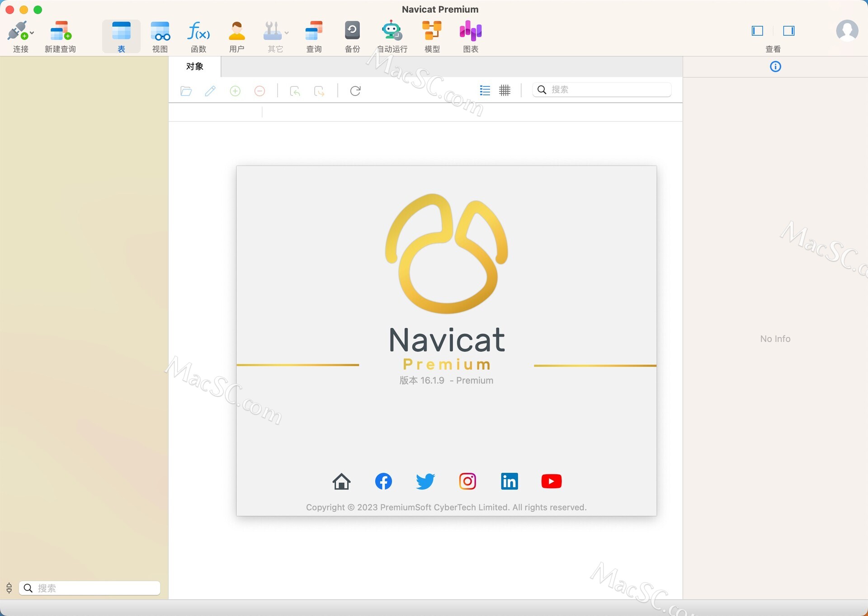Click the version 16.1.9 Premium text
This screenshot has height=616, width=868.
(446, 381)
